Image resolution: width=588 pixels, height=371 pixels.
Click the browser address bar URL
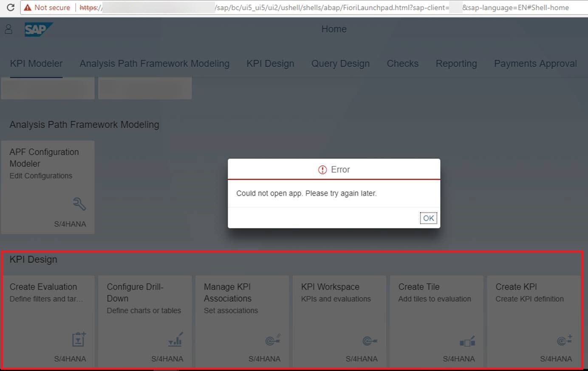coord(323,8)
